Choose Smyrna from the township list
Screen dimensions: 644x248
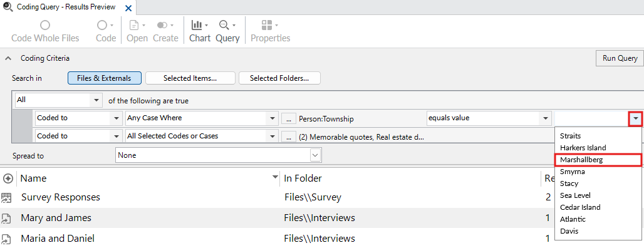598,172
